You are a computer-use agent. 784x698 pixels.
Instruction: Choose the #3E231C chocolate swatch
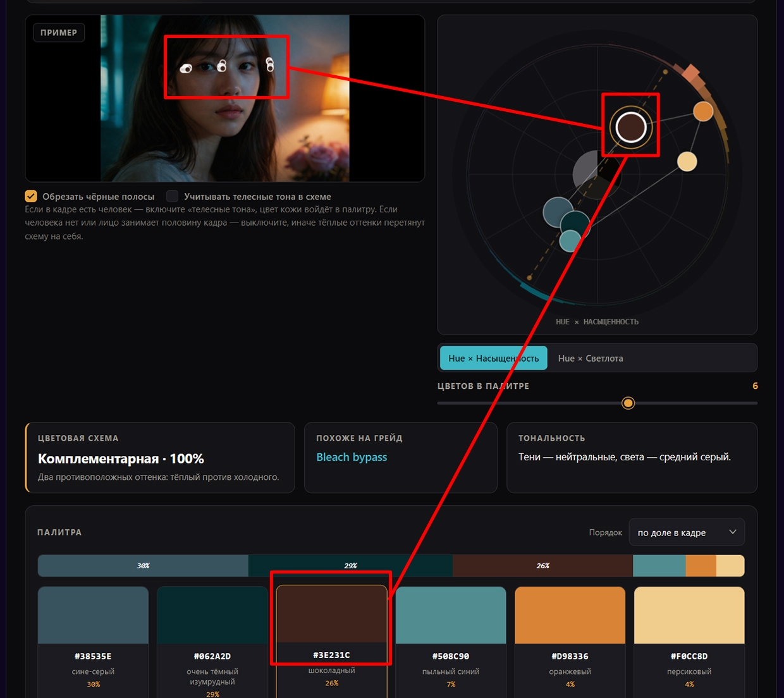(331, 614)
